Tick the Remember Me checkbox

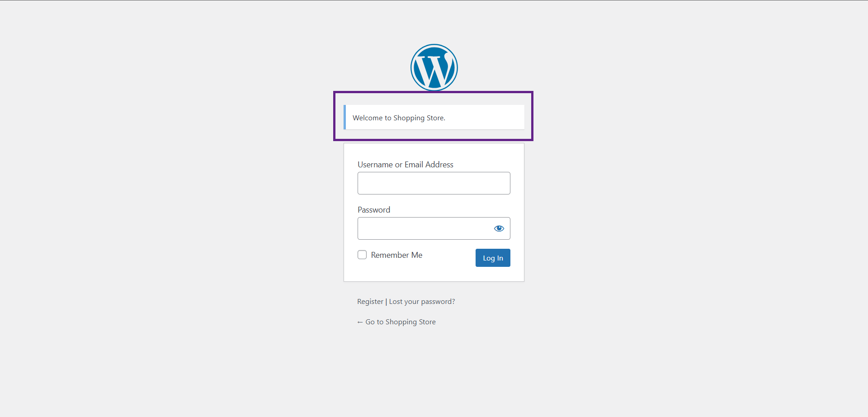click(362, 255)
